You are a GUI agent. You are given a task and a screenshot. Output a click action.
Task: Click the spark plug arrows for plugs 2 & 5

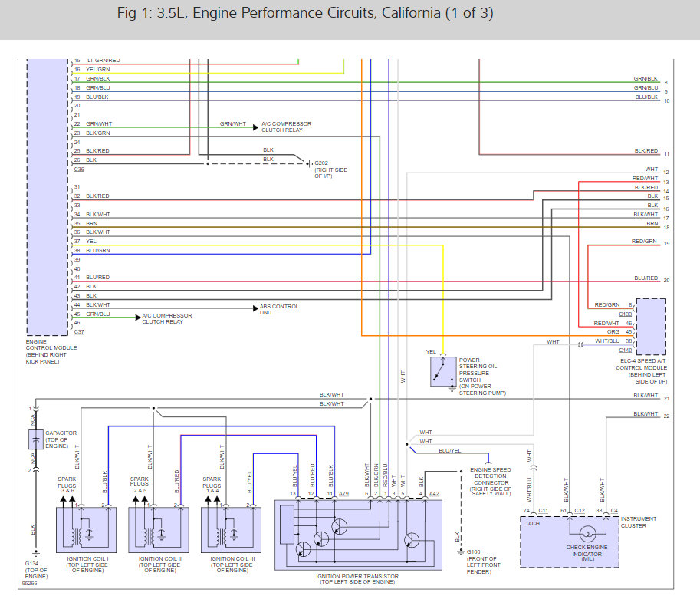pyautogui.click(x=140, y=502)
